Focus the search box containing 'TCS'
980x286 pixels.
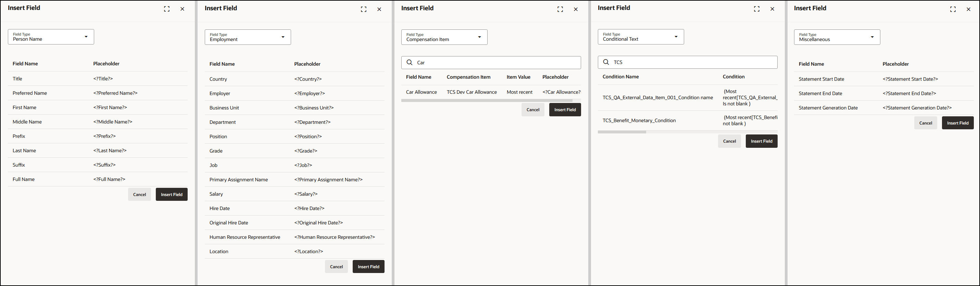pos(688,62)
